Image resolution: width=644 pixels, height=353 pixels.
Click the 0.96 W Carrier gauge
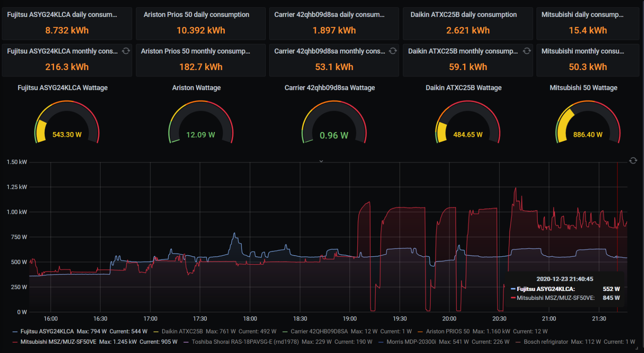(334, 123)
